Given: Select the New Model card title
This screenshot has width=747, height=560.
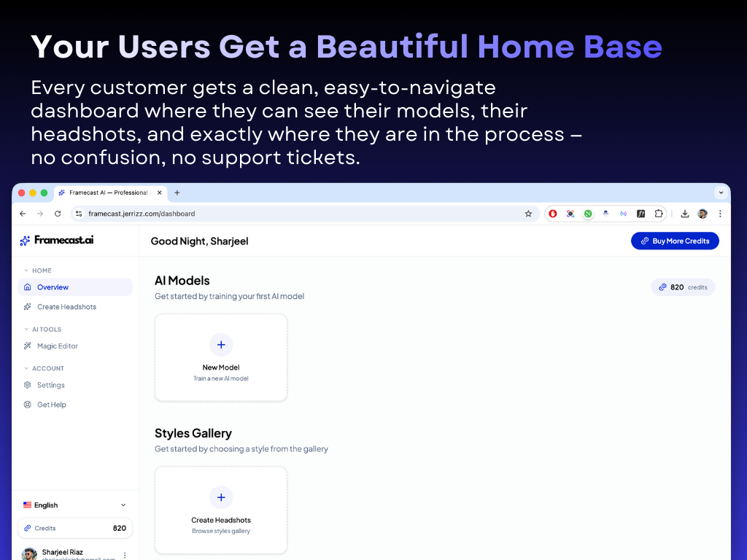Looking at the screenshot, I should (221, 367).
